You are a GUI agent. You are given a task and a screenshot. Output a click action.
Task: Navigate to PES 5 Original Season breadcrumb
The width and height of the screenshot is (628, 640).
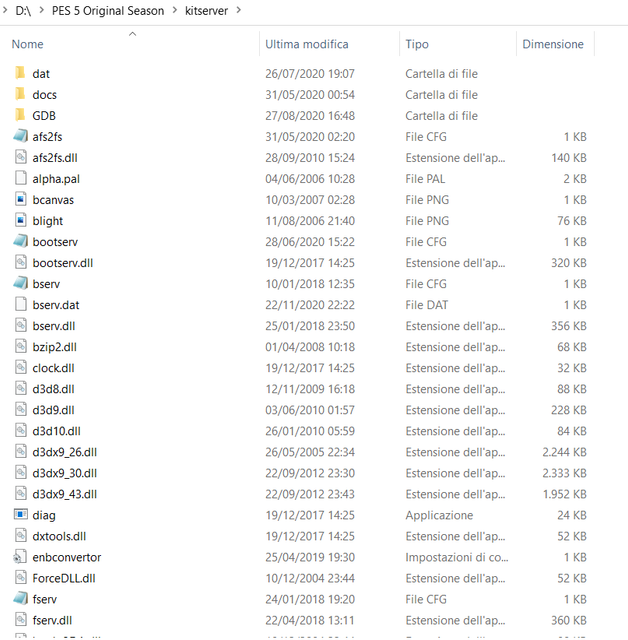click(x=106, y=11)
